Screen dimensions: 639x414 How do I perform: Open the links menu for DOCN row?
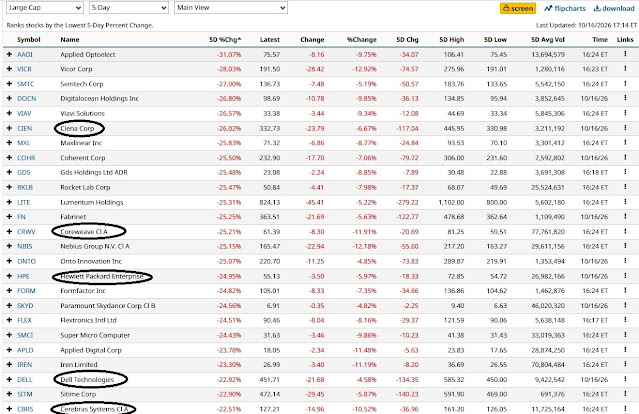625,98
